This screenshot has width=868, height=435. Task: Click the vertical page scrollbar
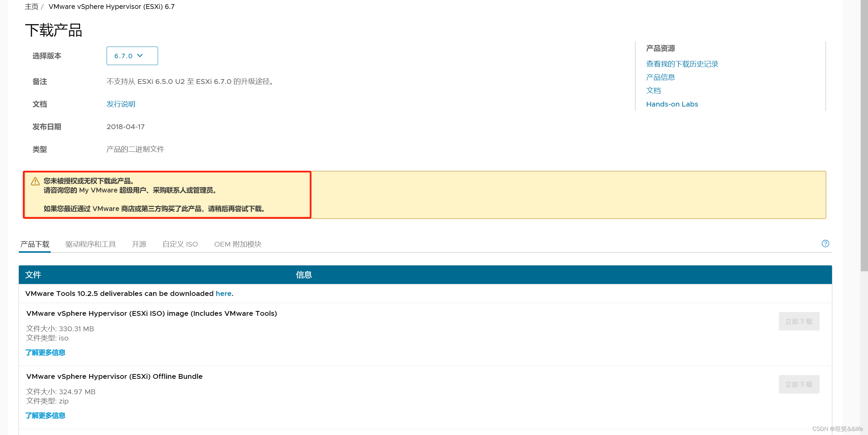(864, 136)
